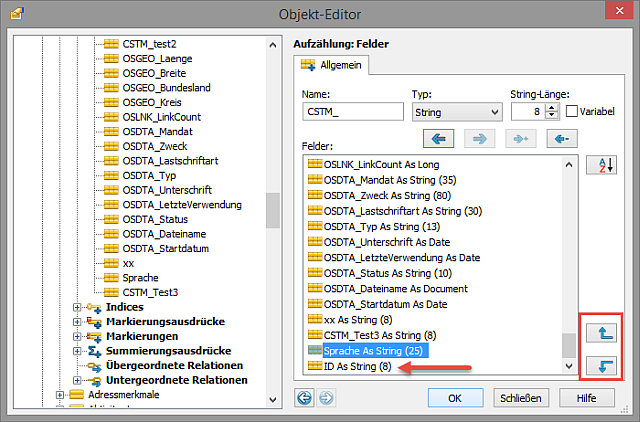Click the OK button
The image size is (640, 422).
[455, 398]
